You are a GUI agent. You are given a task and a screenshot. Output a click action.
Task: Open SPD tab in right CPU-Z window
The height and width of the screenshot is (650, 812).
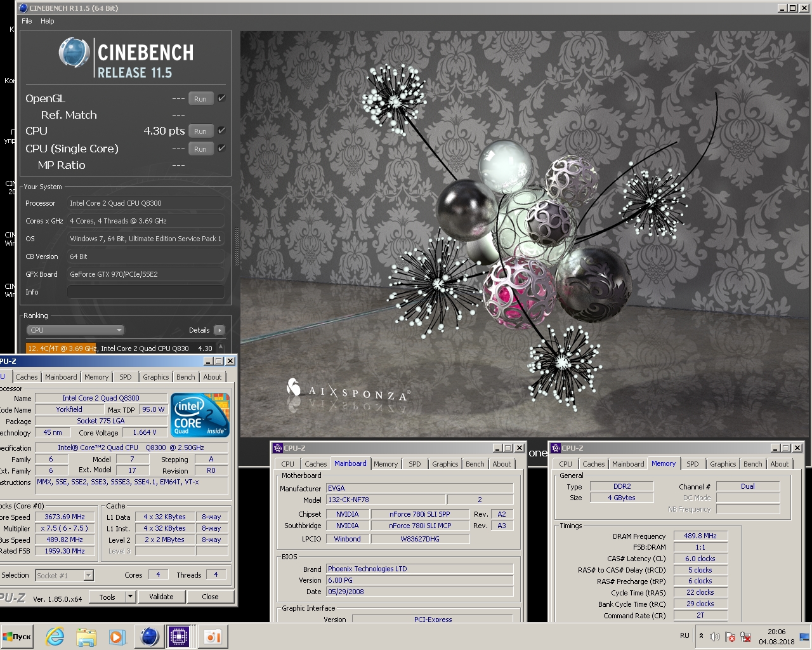[x=693, y=464]
